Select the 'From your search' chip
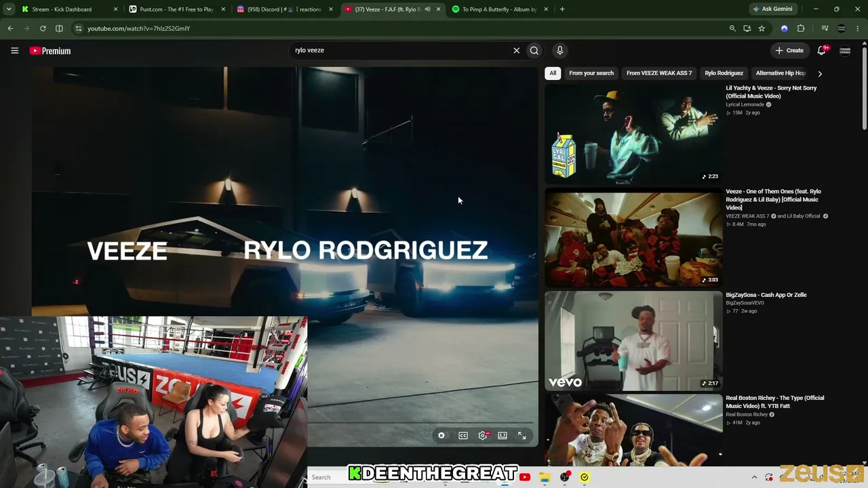Viewport: 868px width, 488px height. coord(591,73)
